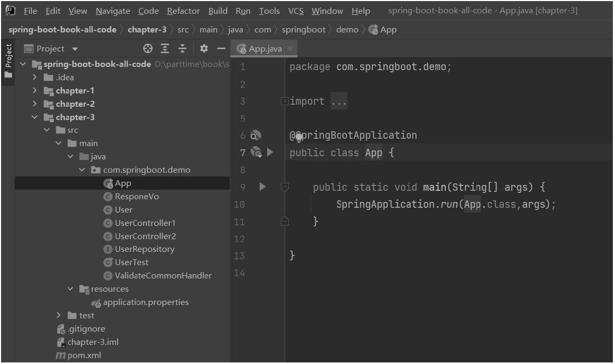
Task: Click the fold end marker on line 11
Action: pyautogui.click(x=285, y=222)
